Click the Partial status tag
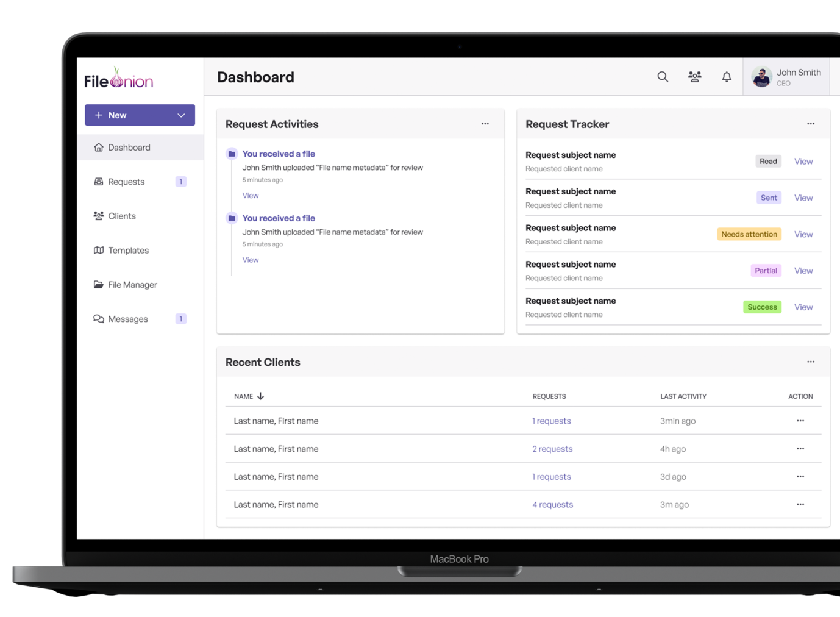Viewport: 840px width, 617px height. [x=766, y=271]
